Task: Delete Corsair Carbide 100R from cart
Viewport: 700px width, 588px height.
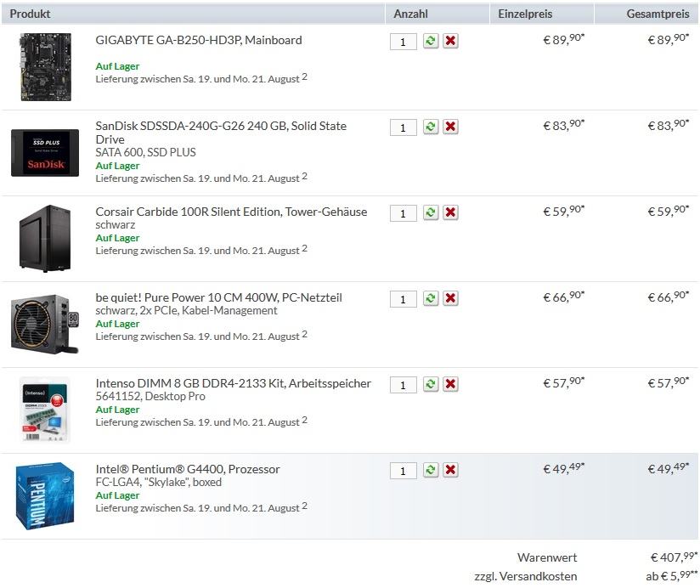Action: coord(450,212)
